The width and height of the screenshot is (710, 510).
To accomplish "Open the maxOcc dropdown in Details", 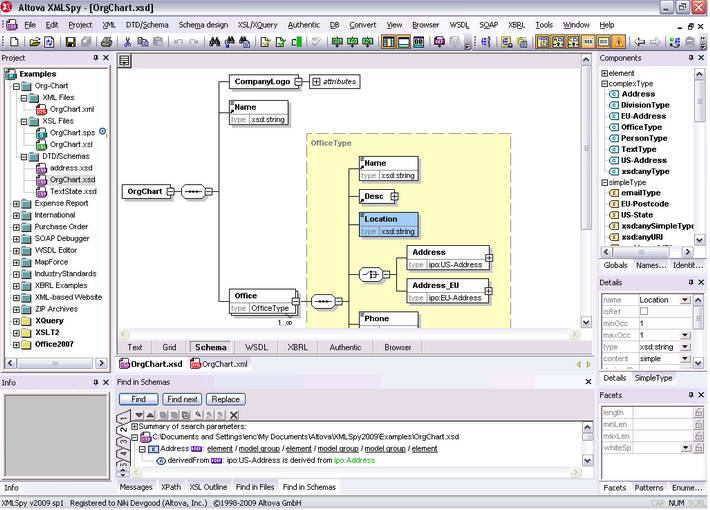I will 685,335.
